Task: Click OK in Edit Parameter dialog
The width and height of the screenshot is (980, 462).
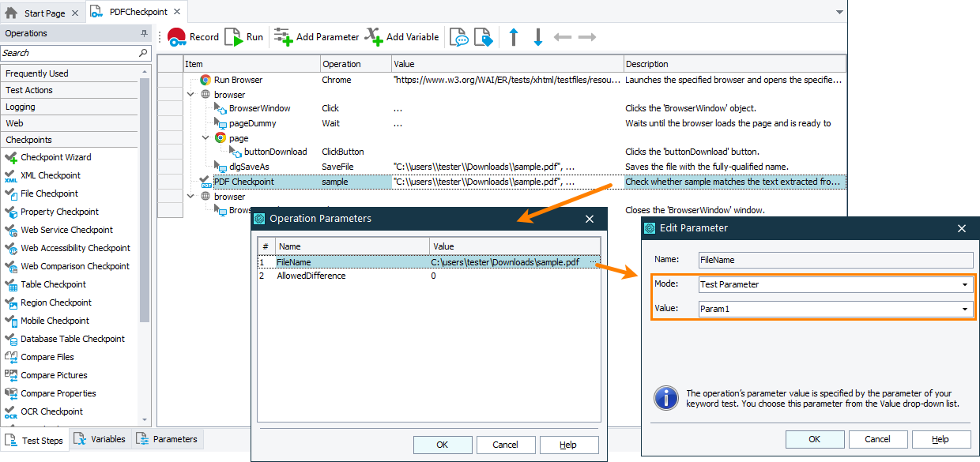Action: [814, 439]
